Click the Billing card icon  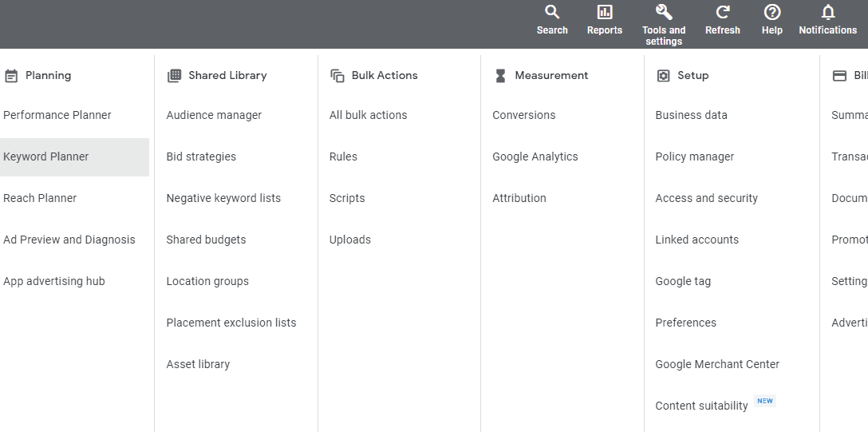(839, 76)
